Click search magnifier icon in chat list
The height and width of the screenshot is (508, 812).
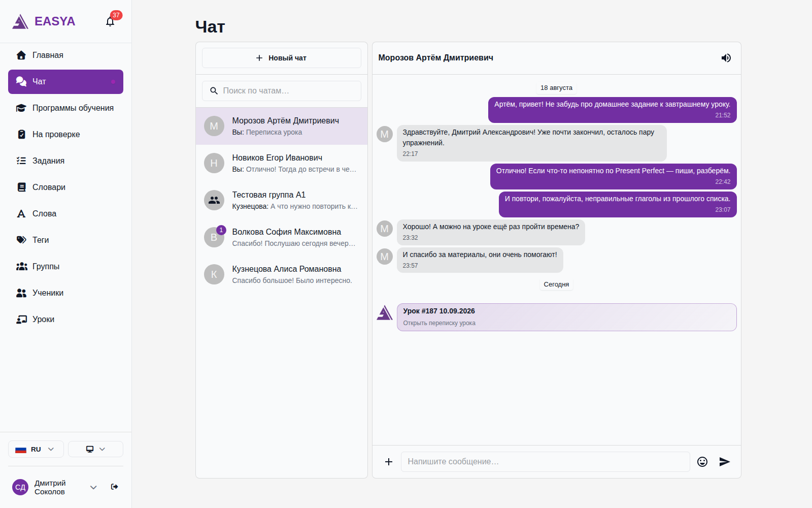214,91
